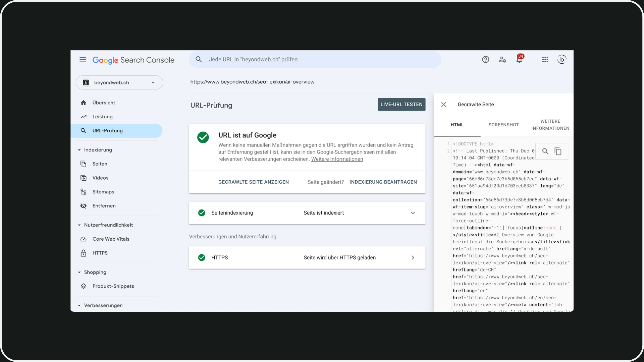The width and height of the screenshot is (644, 362).
Task: Copy the crawled HTML code
Action: [x=558, y=152]
